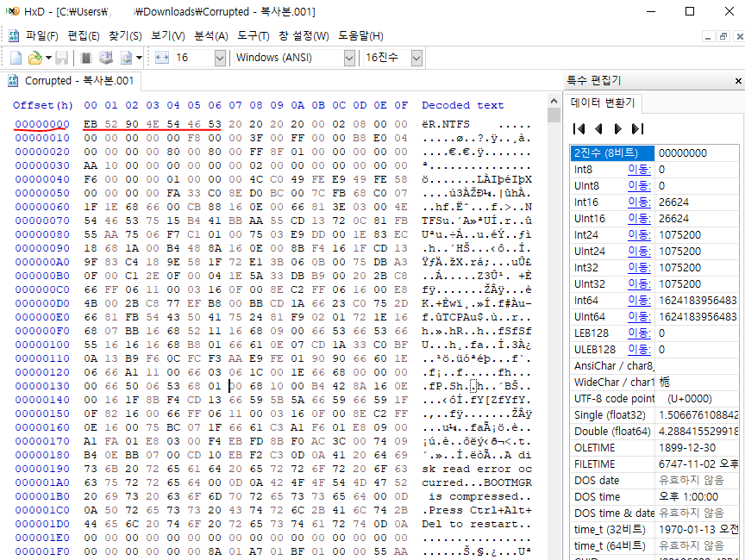
Task: Expand the Open file recent-files arrow
Action: [x=48, y=58]
